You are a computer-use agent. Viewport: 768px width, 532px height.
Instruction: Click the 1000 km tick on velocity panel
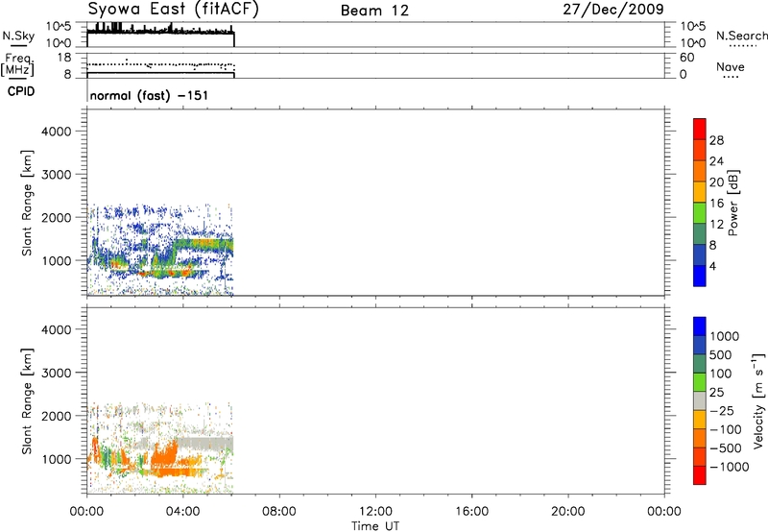point(57,459)
